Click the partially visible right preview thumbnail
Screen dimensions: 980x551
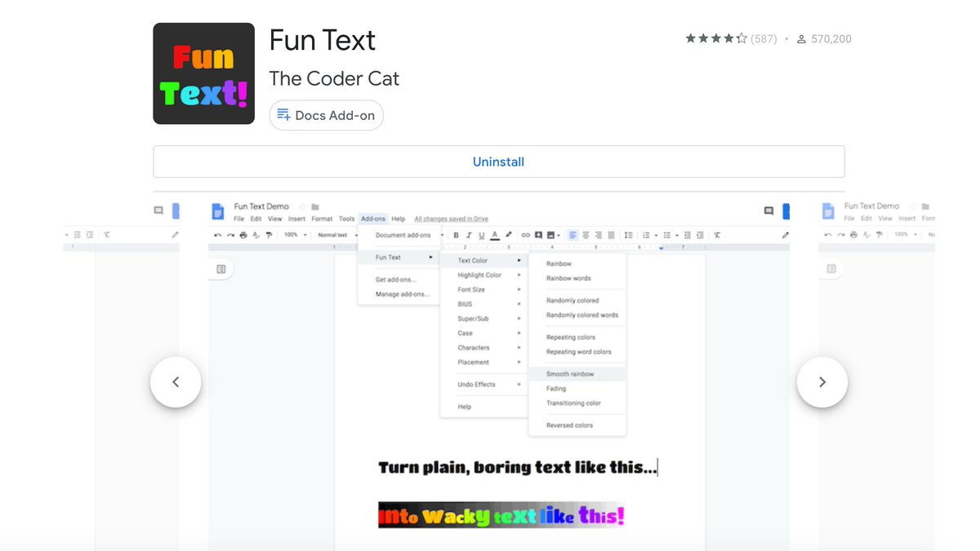[876, 374]
